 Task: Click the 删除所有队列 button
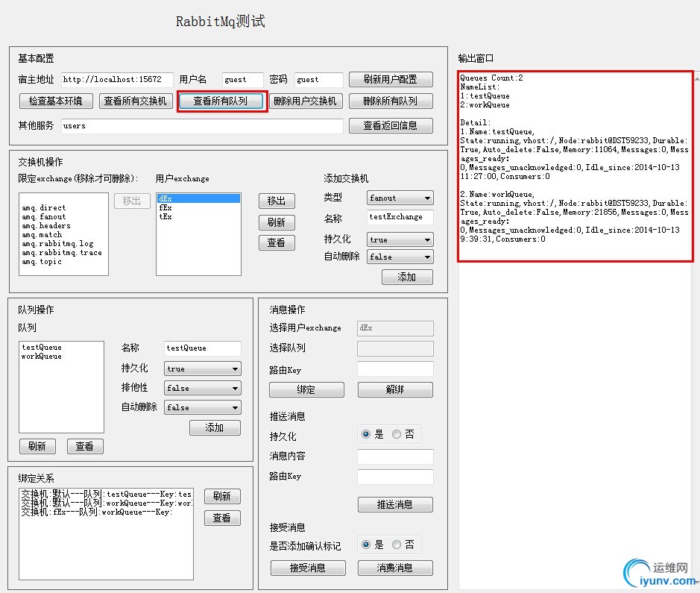pos(391,101)
